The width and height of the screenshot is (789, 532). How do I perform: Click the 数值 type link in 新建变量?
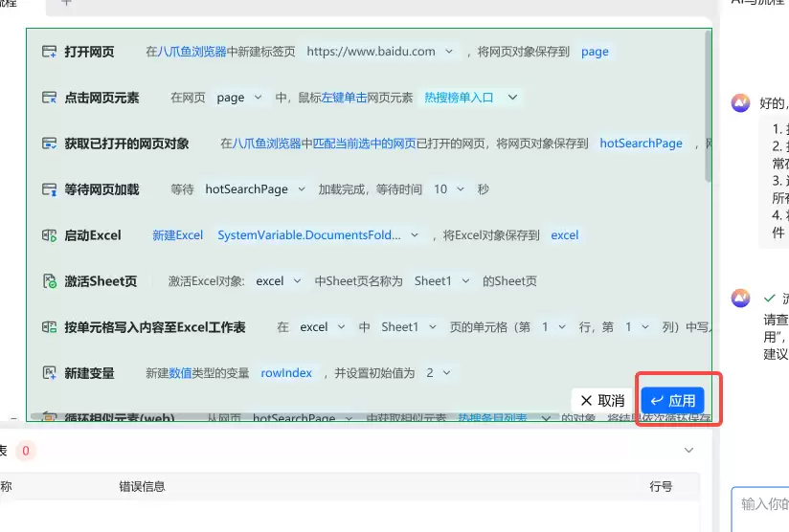point(180,373)
